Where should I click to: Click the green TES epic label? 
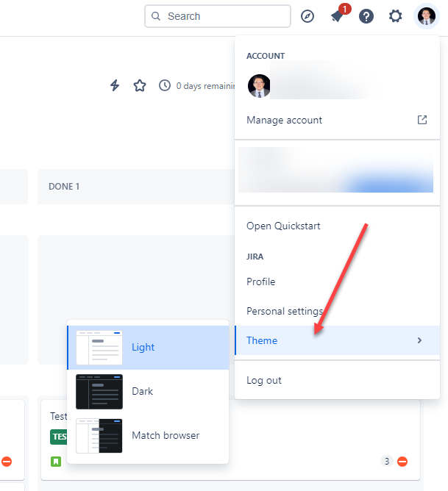coord(59,437)
